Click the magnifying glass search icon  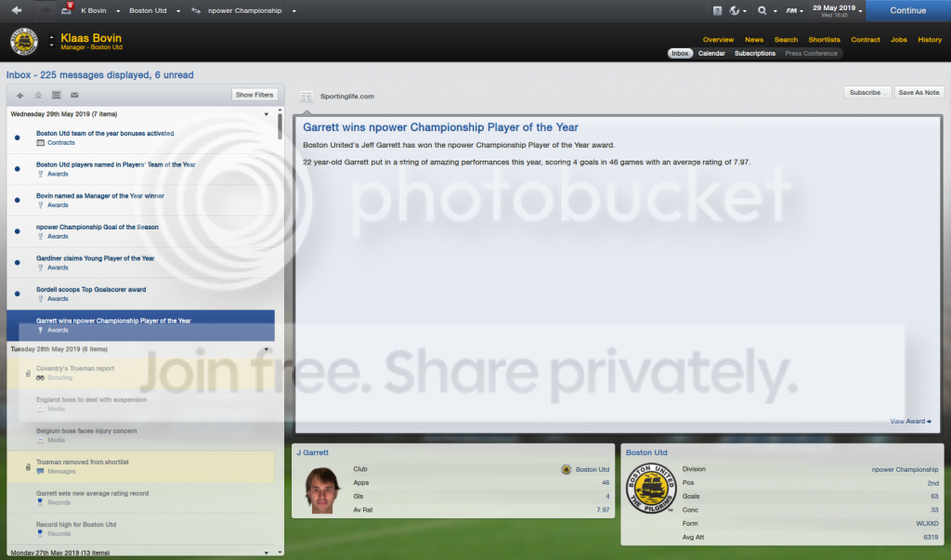pyautogui.click(x=762, y=10)
